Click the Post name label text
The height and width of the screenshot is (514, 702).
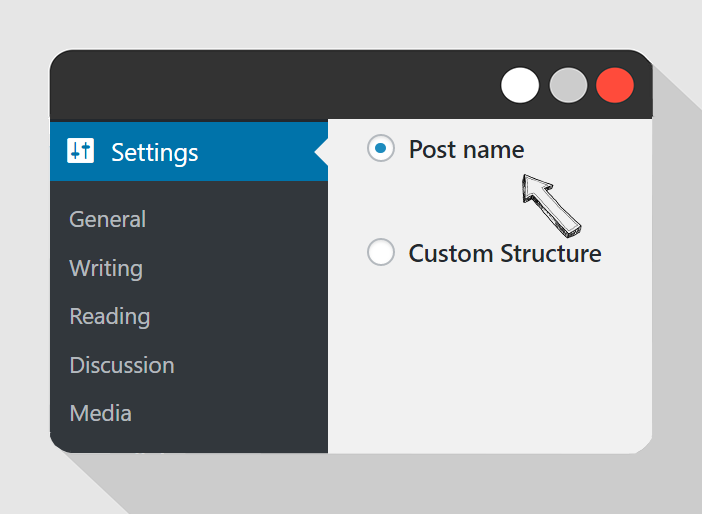pyautogui.click(x=467, y=149)
